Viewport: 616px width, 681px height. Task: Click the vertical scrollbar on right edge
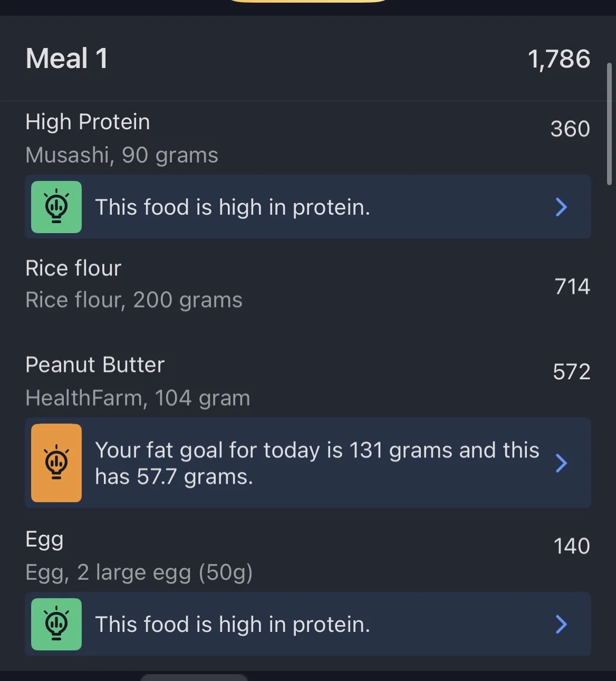(x=609, y=124)
